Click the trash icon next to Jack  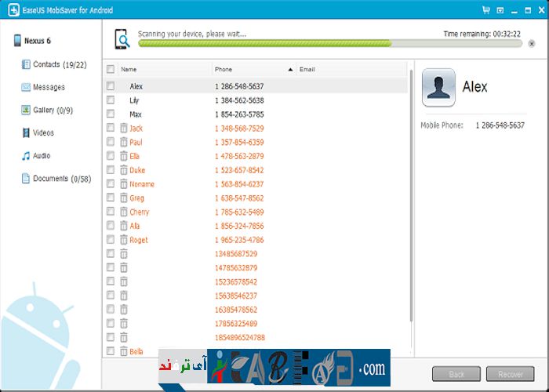tap(123, 128)
